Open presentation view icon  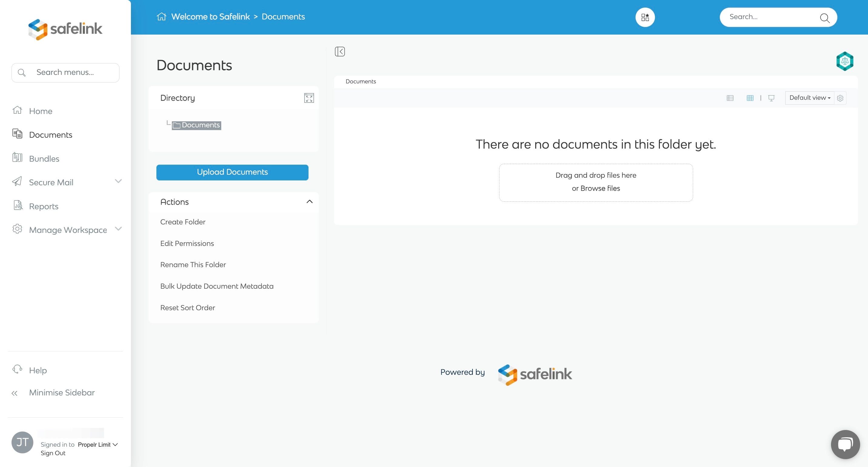pos(771,98)
